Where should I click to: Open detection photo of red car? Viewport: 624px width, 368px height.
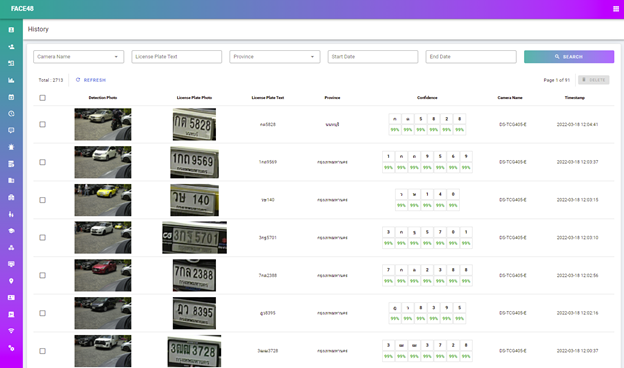pyautogui.click(x=103, y=275)
